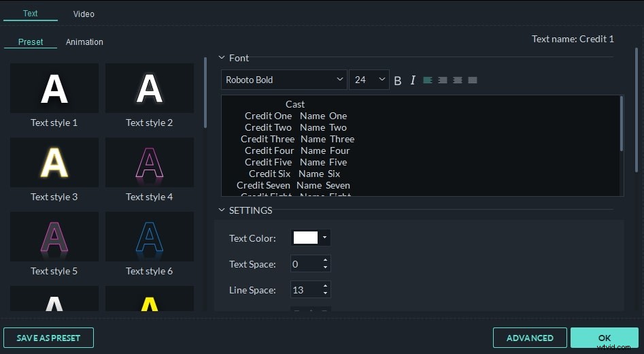Click the text box scrollbar
The height and width of the screenshot is (354, 644).
coord(622,123)
